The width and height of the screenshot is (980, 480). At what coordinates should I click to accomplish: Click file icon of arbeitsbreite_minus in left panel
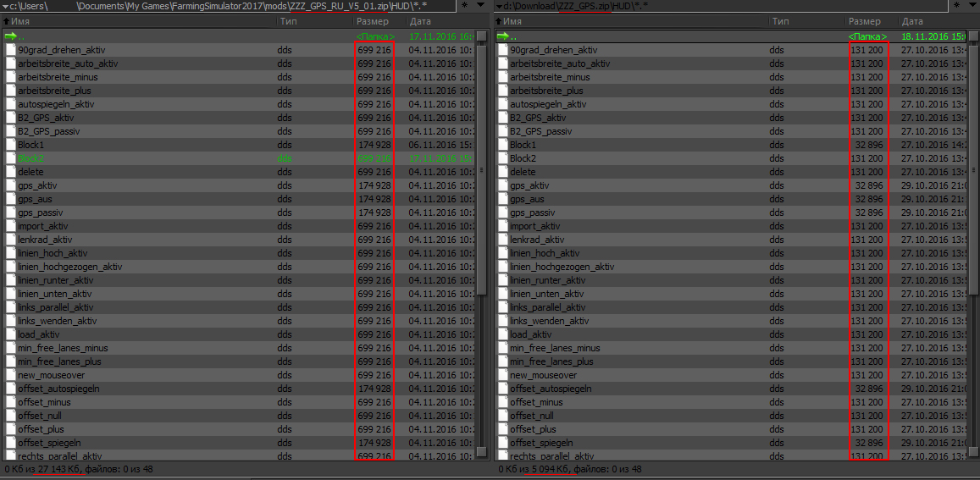[11, 78]
